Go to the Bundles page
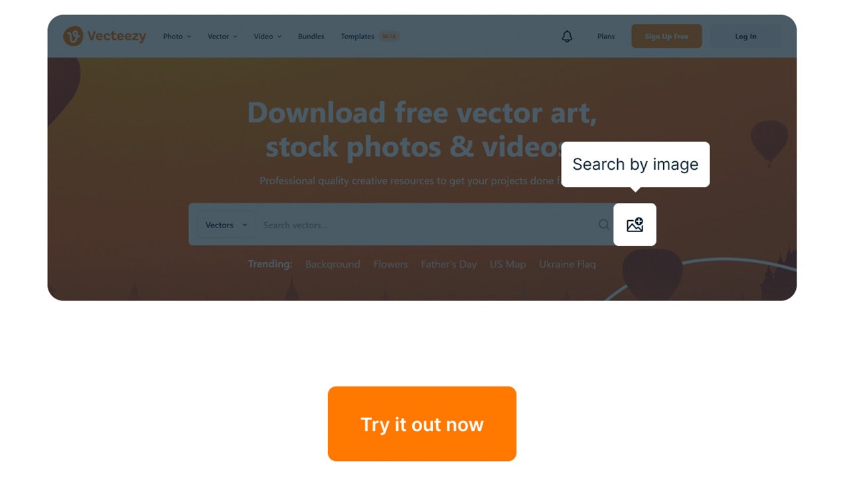Viewport: 843px width, 504px height. click(311, 36)
